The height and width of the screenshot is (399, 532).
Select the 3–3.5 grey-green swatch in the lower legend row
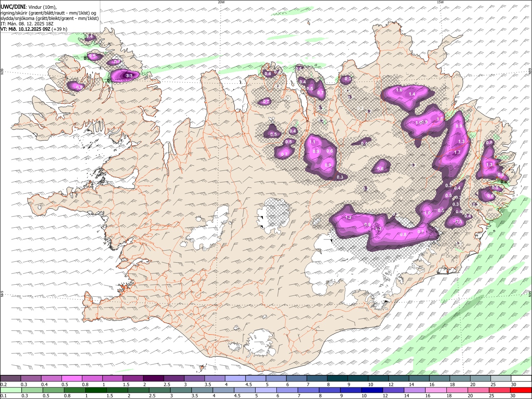pyautogui.click(x=181, y=390)
